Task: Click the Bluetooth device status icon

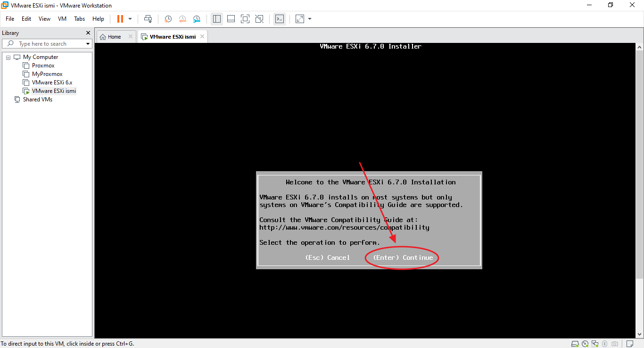Action: (605, 344)
